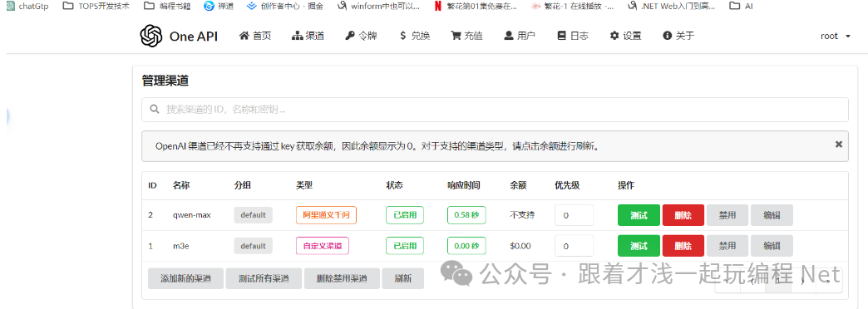Open the 首页 home menu item
This screenshot has width=868, height=309.
tap(255, 36)
